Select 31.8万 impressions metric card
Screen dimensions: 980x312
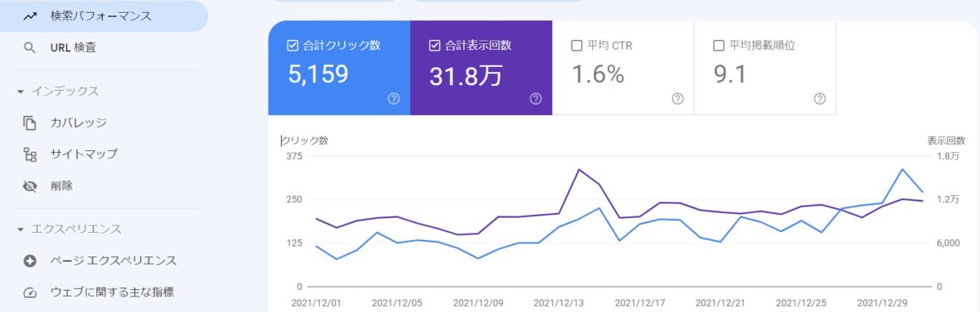click(481, 68)
